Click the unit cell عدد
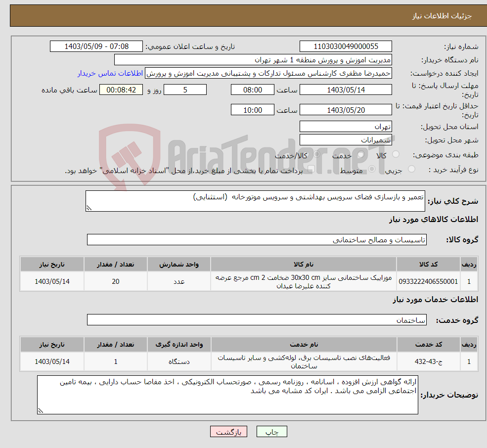This screenshot has height=448, width=487. point(179,281)
